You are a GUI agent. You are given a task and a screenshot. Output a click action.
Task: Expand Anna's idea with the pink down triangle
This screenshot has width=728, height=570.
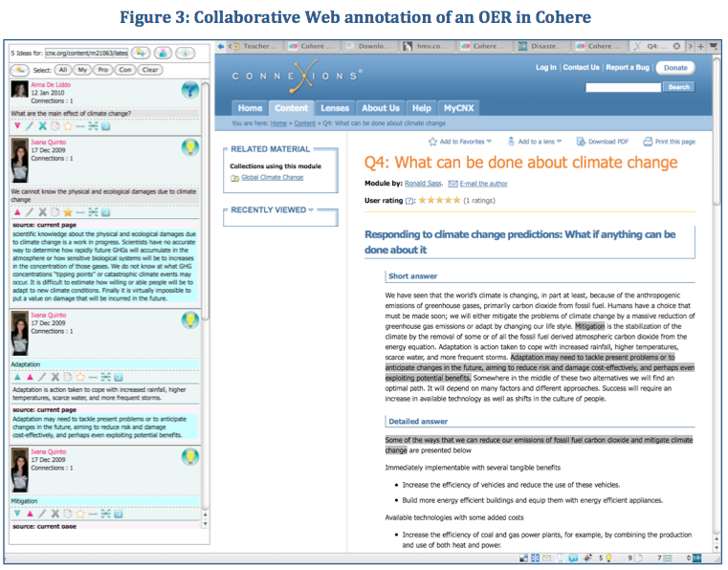coord(17,126)
